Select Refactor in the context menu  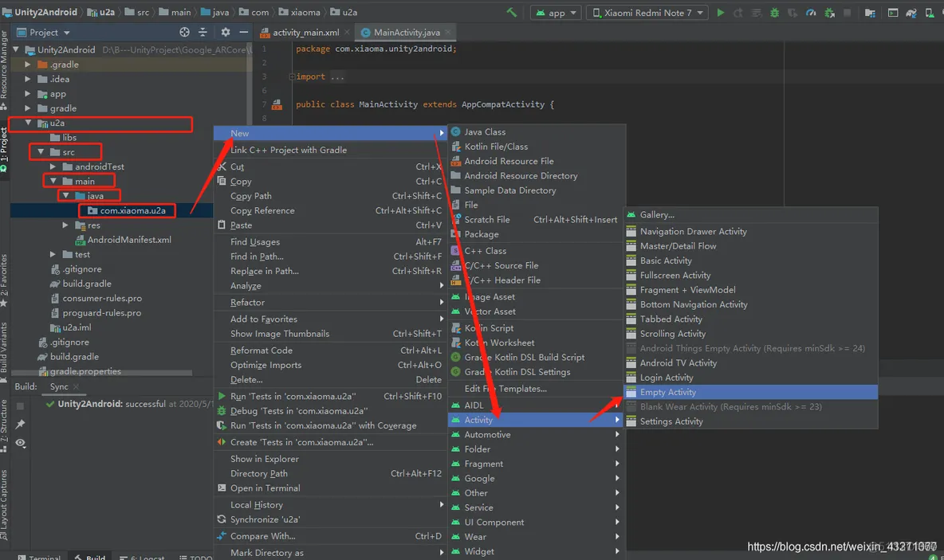(x=331, y=303)
